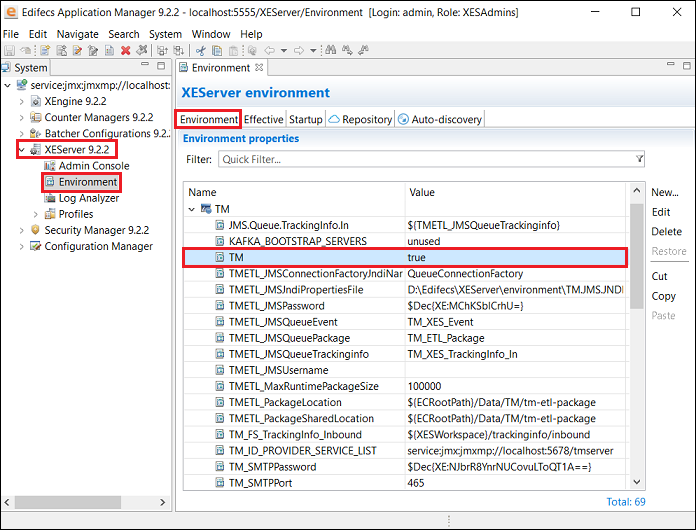
Task: Click the System panel horizontal scrollbar thumb
Action: click(x=68, y=502)
